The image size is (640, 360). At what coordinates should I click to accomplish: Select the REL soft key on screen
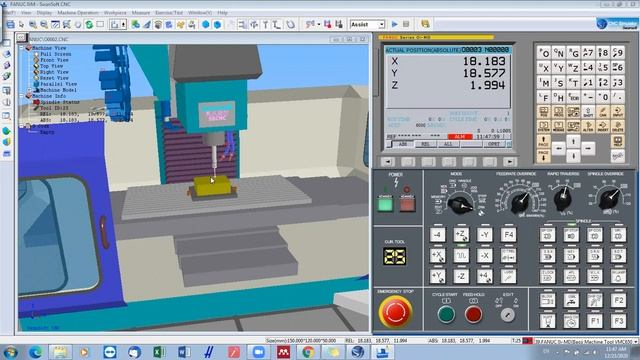click(425, 144)
